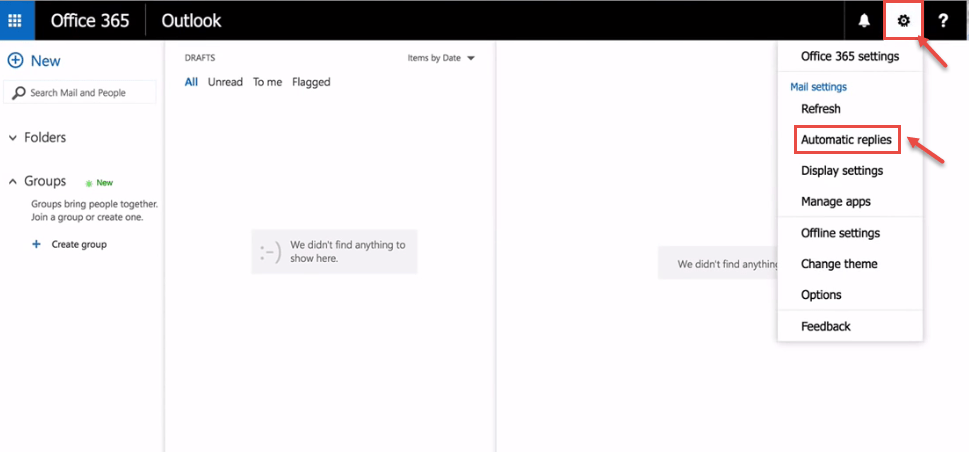Open the Items by Date dropdown

pos(441,58)
